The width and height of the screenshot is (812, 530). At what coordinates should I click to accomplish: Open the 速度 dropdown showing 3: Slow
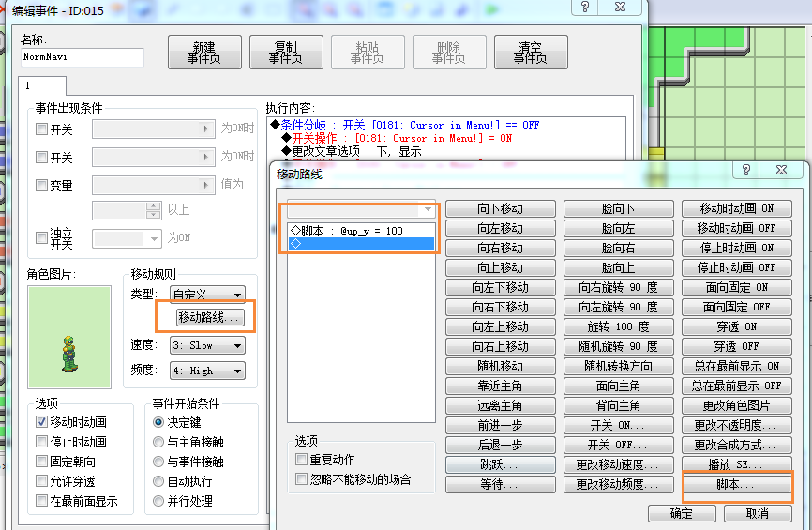[x=207, y=345]
